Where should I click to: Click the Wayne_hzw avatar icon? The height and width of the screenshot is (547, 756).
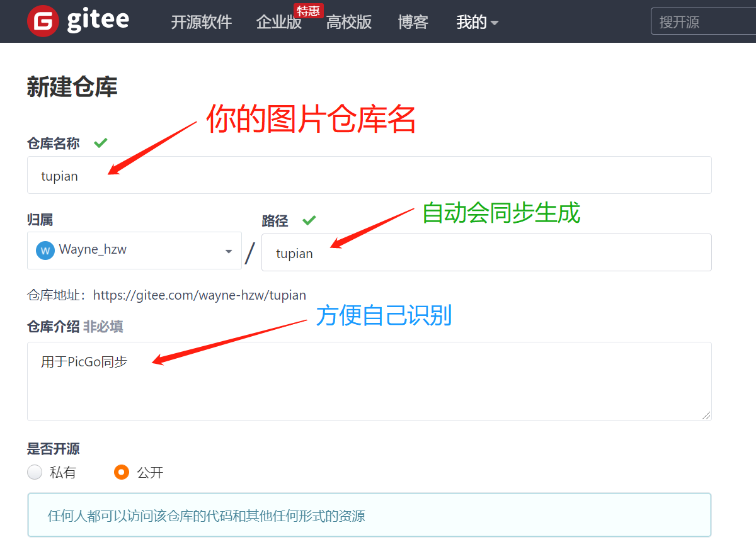click(x=44, y=250)
